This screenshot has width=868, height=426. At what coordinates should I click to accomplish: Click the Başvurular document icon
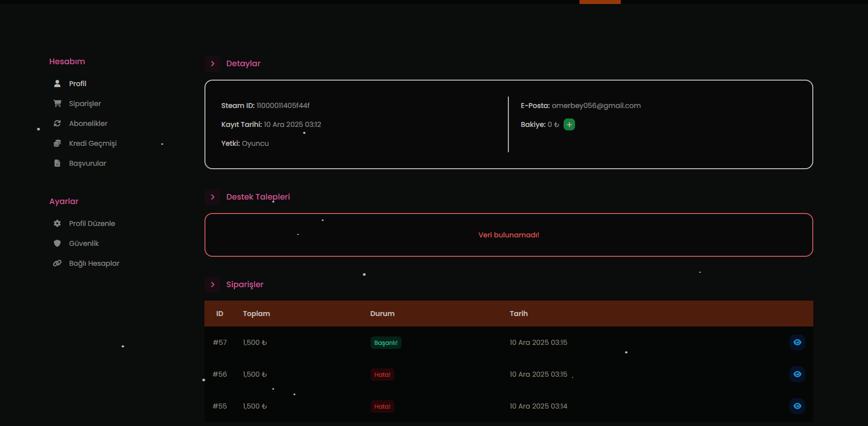click(x=57, y=163)
